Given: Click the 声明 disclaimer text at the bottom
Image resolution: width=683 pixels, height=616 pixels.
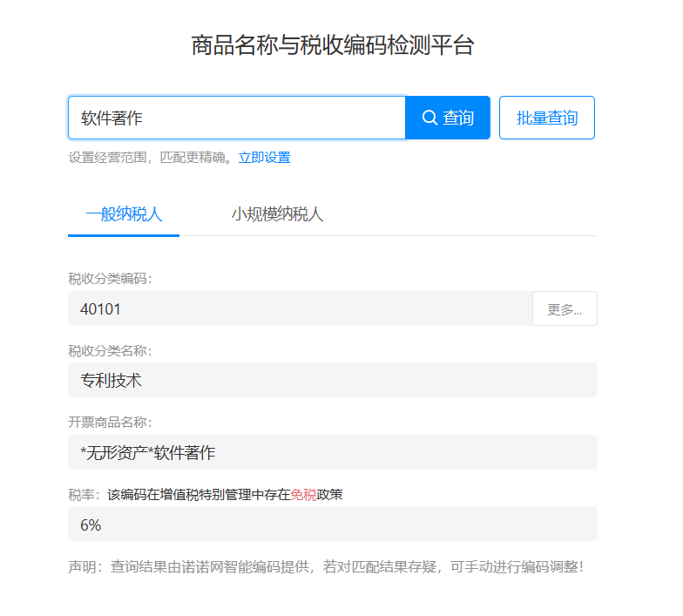Looking at the screenshot, I should point(325,567).
